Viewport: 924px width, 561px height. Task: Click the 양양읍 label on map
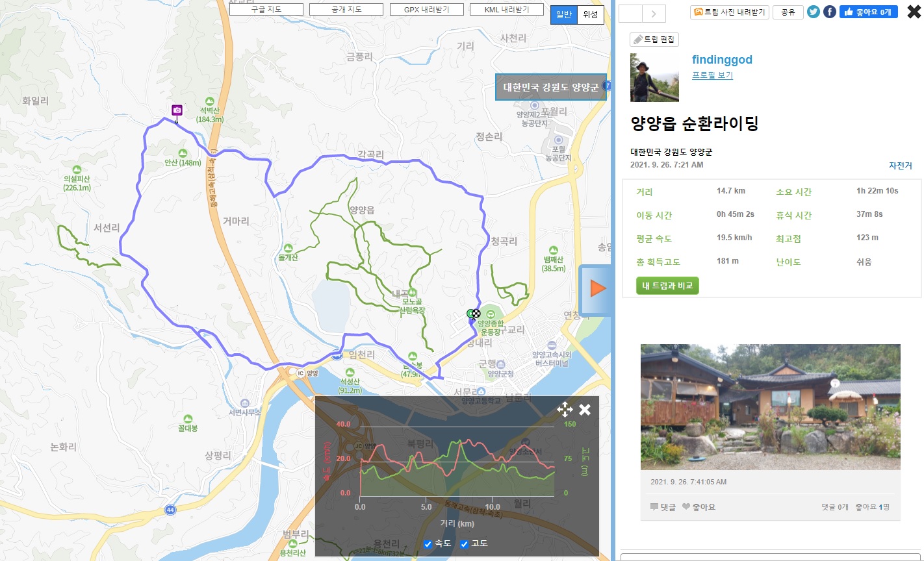pos(362,210)
